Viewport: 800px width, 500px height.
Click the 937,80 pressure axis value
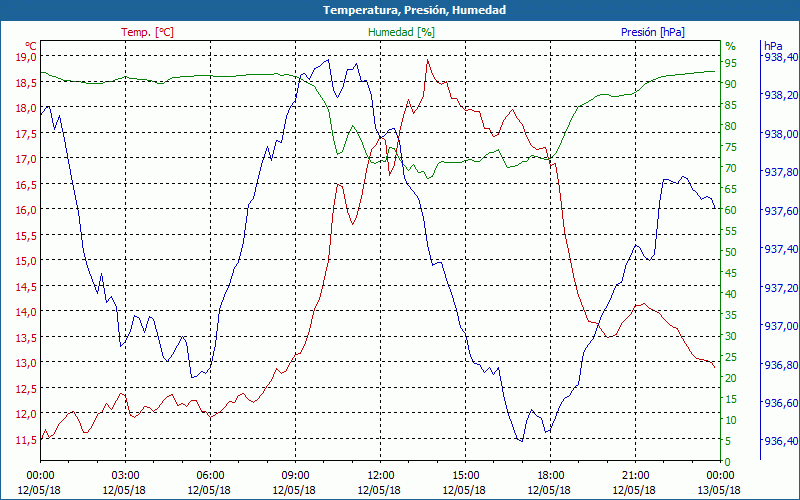[781, 172]
